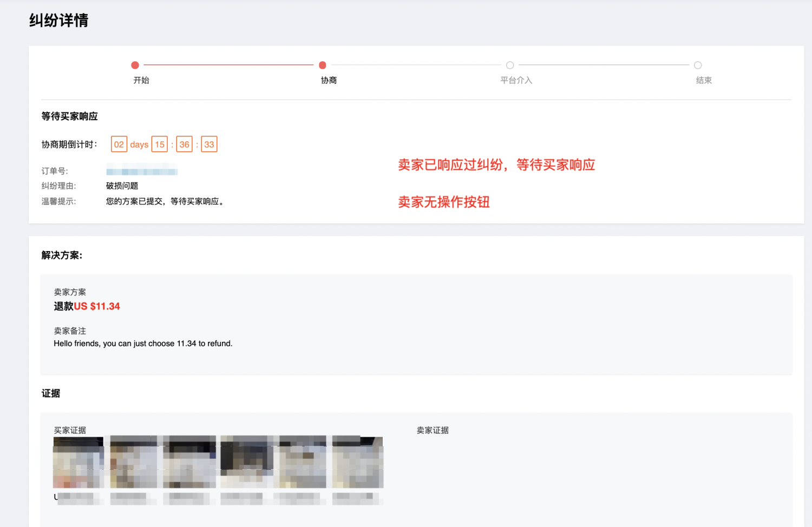
Task: Select the 协商 step label
Action: [x=329, y=80]
